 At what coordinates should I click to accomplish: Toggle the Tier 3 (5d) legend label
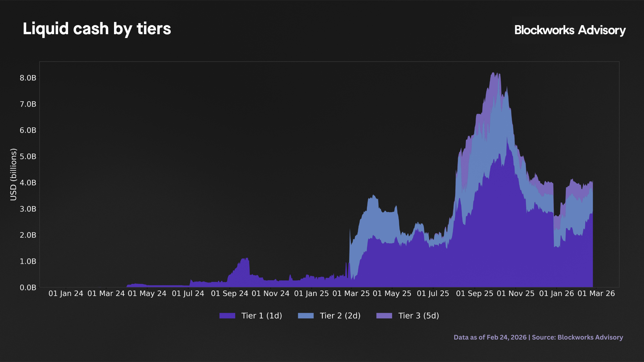pos(419,315)
